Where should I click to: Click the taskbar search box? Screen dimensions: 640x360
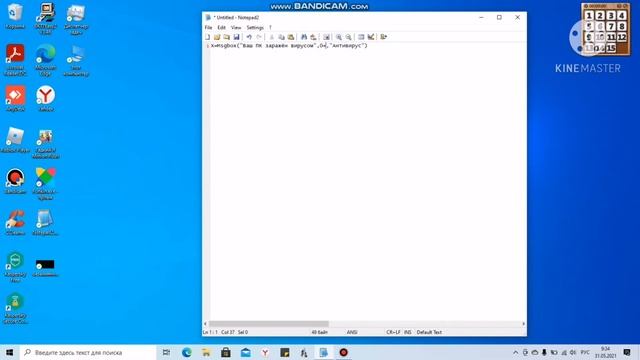coord(88,352)
